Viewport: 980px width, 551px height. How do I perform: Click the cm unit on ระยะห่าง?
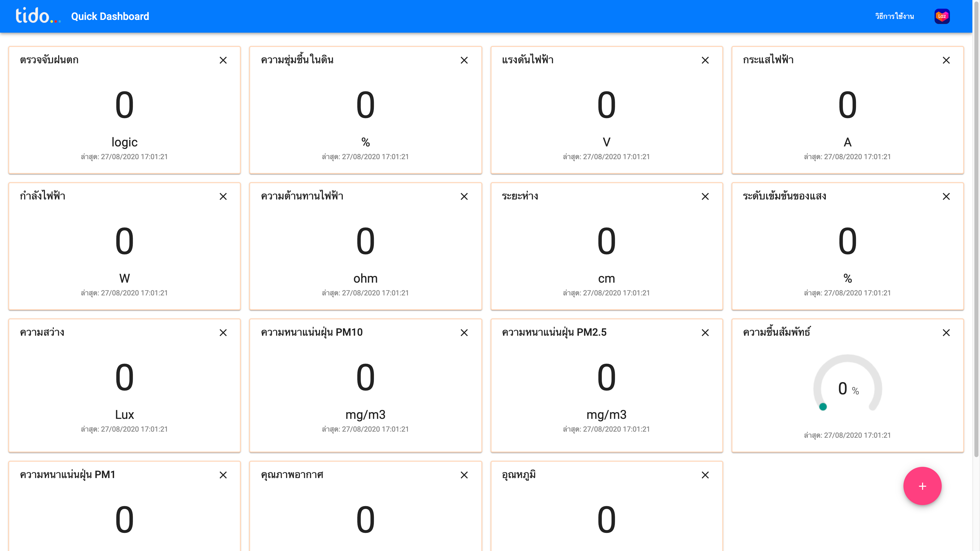pos(606,278)
